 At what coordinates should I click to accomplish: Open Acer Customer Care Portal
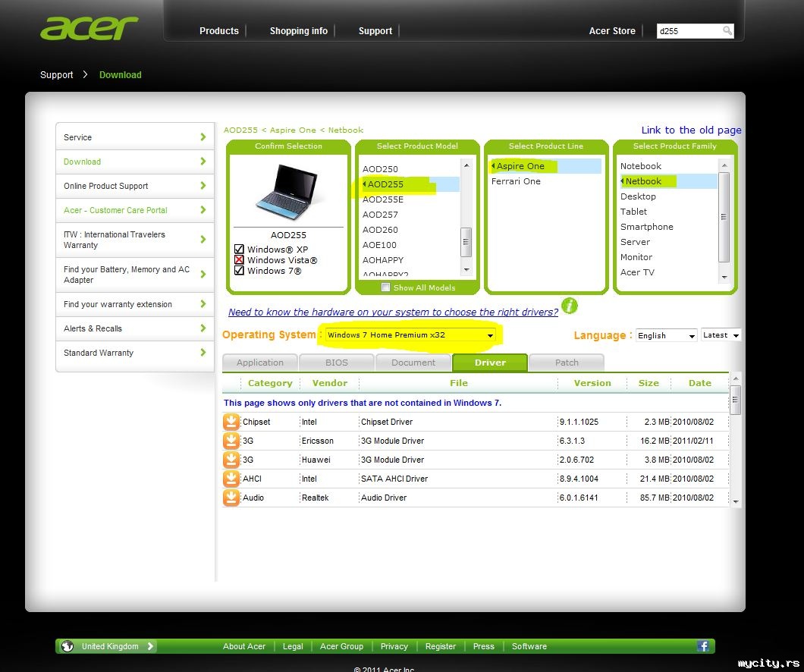pyautogui.click(x=135, y=210)
